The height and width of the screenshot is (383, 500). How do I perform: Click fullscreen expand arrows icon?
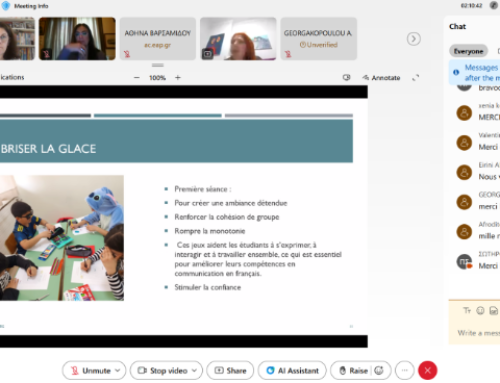coord(415,78)
